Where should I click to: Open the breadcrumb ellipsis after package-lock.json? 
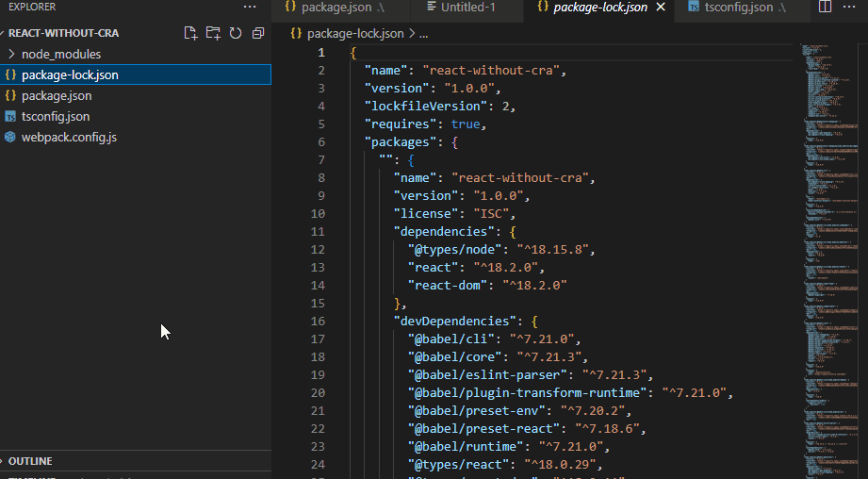(x=423, y=34)
